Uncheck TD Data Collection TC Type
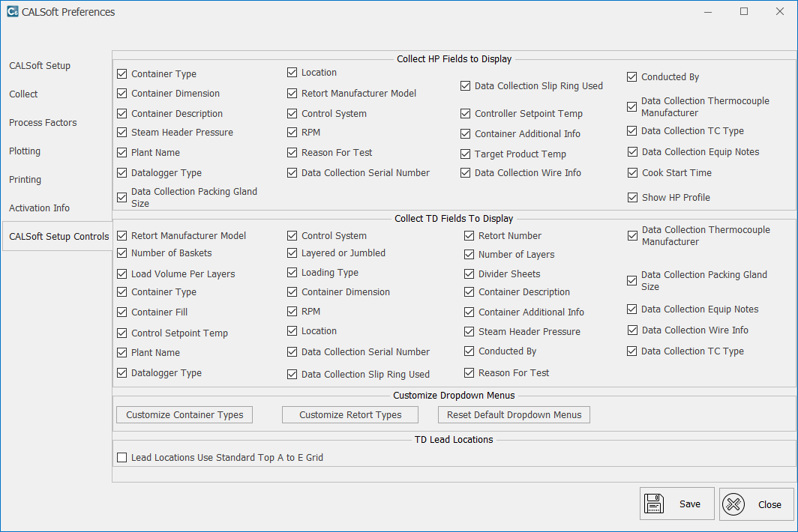 tap(632, 351)
